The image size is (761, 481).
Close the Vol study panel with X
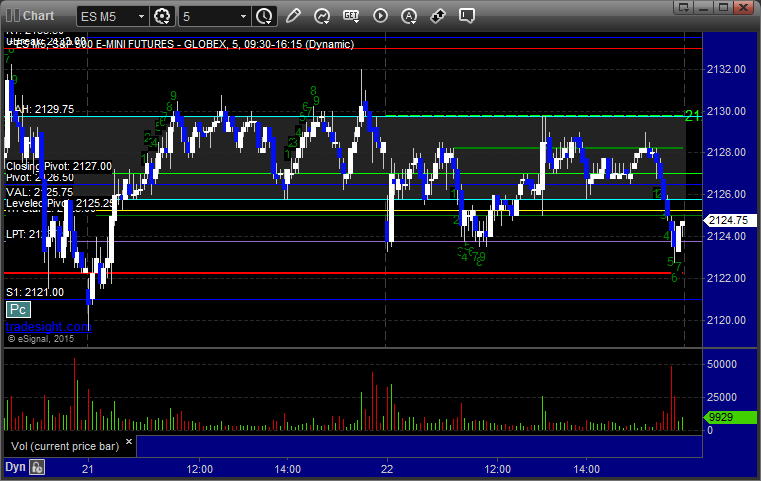click(129, 442)
